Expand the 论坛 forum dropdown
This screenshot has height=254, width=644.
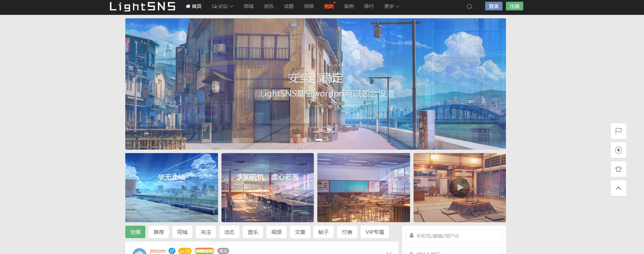(x=223, y=6)
